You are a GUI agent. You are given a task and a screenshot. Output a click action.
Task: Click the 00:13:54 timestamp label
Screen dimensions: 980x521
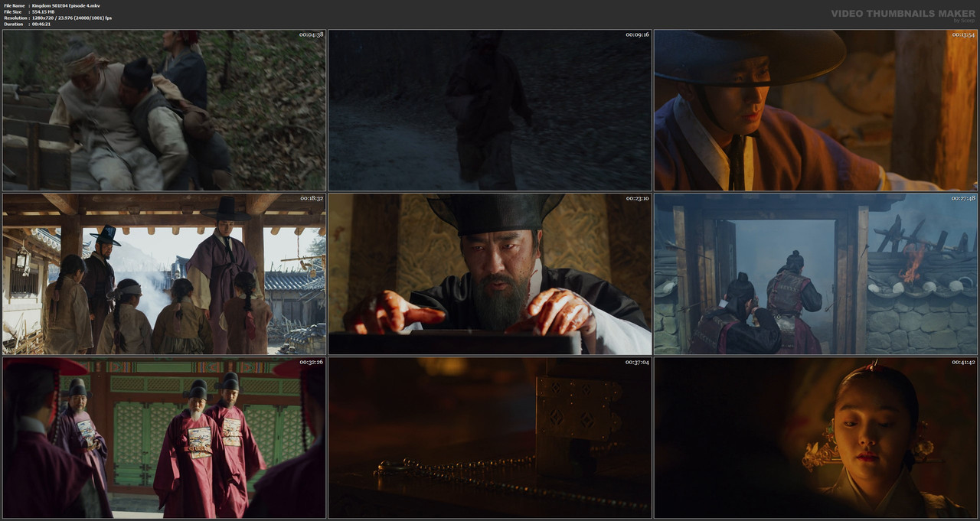pyautogui.click(x=963, y=34)
